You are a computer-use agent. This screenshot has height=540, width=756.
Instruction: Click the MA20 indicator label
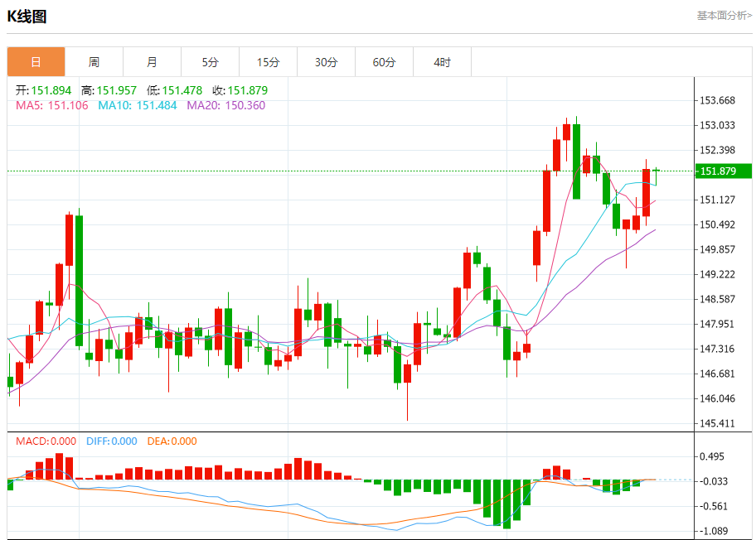[x=225, y=105]
